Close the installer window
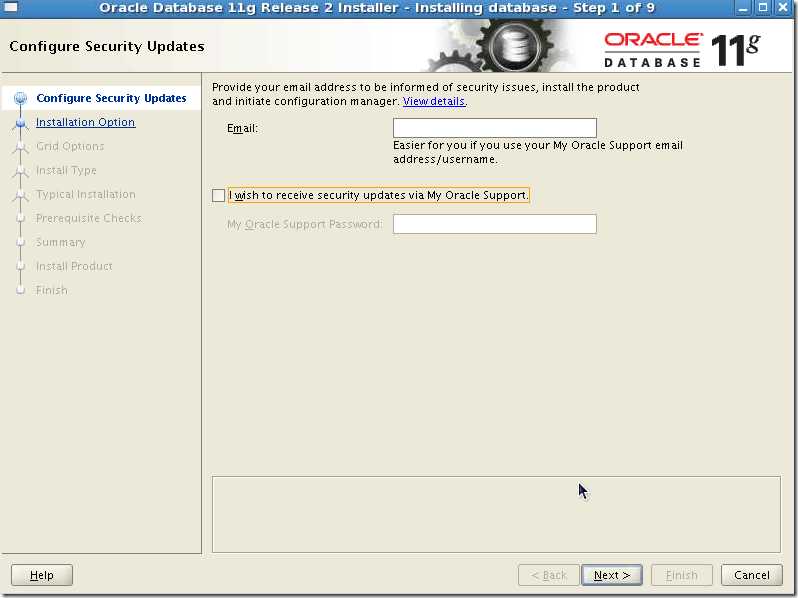 [783, 8]
